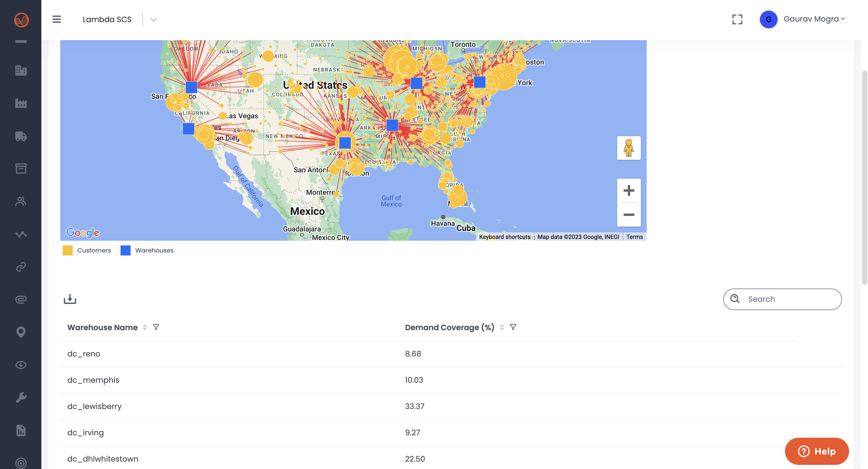Enter fullscreen mode

click(x=737, y=19)
